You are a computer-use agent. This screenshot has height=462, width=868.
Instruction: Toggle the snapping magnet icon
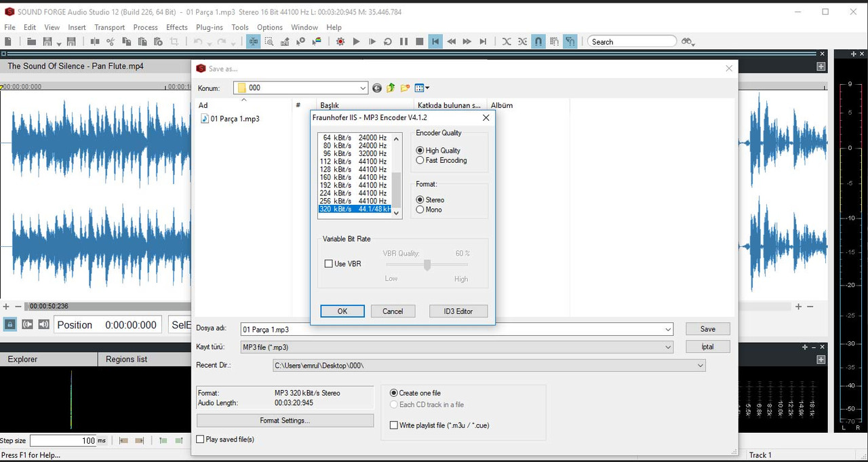(x=538, y=41)
